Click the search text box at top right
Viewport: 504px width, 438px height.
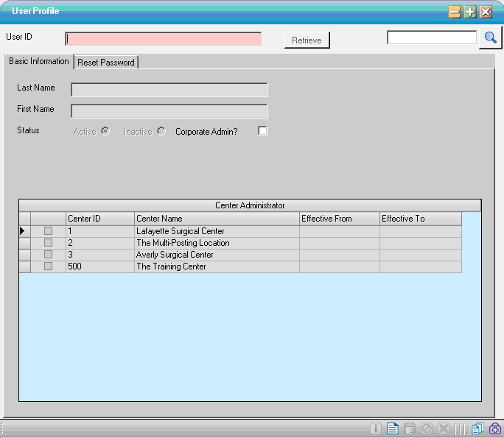pos(432,38)
